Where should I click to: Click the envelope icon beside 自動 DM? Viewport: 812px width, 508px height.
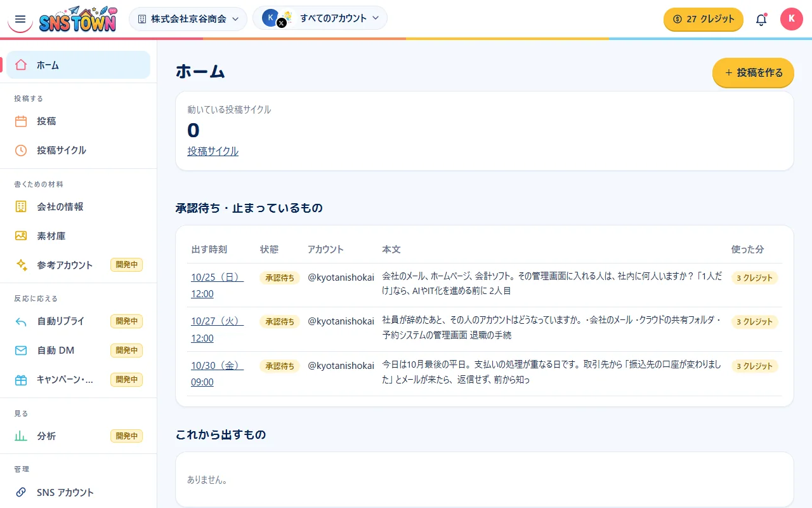pyautogui.click(x=21, y=351)
